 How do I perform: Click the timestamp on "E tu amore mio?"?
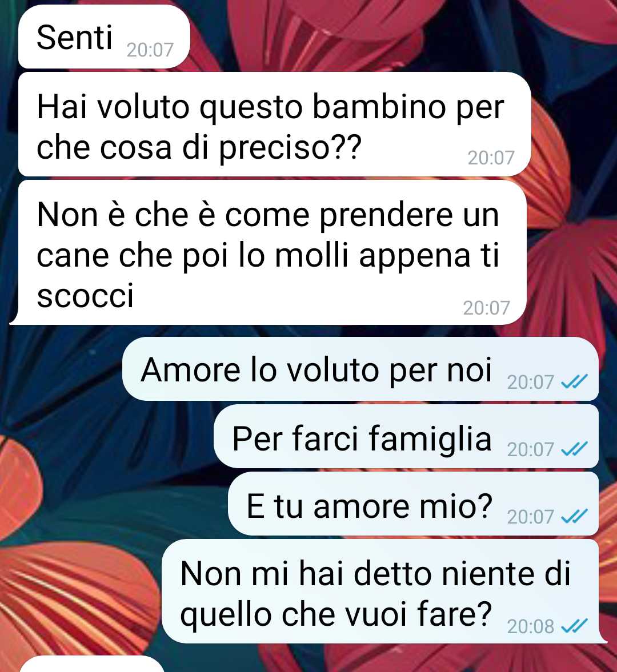pos(530,517)
